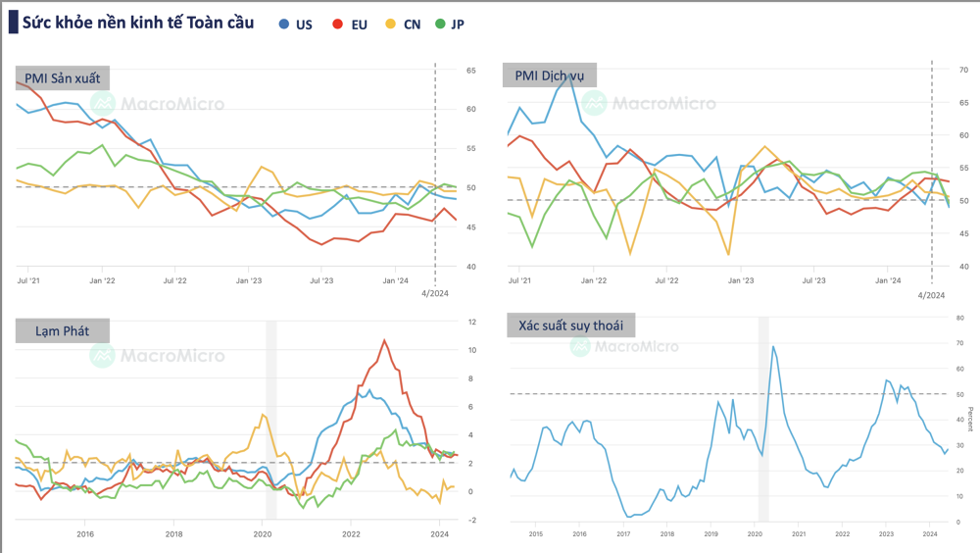
Task: Click the Jan '23 axis label under PMI Sản xuất
Action: [x=248, y=280]
